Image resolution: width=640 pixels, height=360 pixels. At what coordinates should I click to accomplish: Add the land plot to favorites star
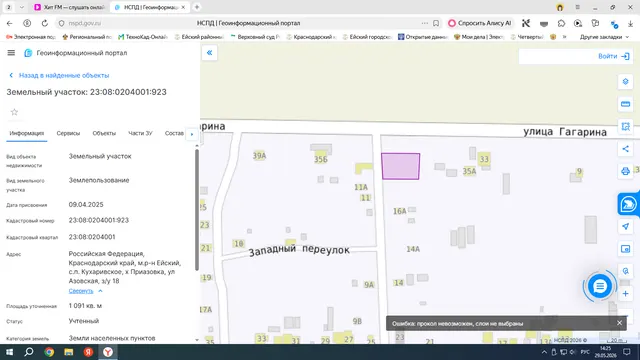pyautogui.click(x=14, y=112)
